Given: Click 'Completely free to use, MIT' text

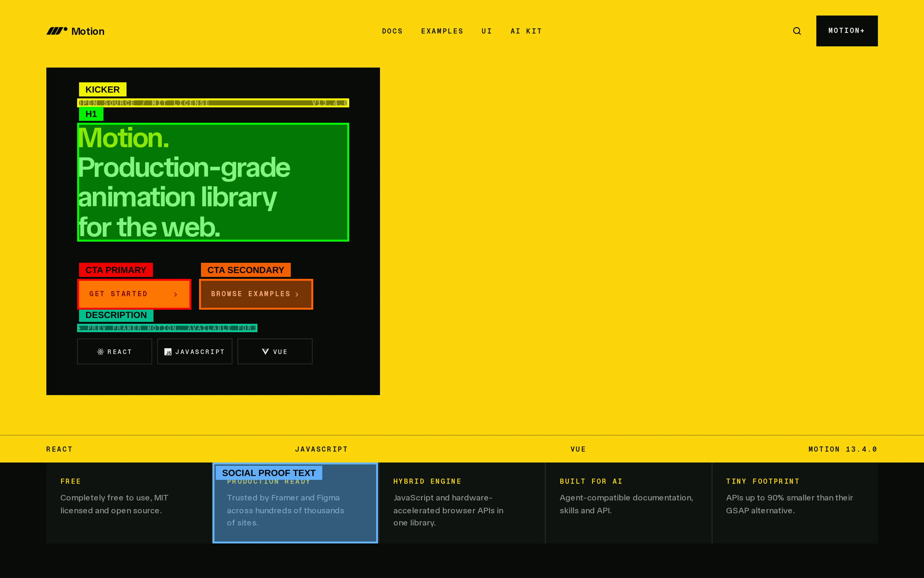Looking at the screenshot, I should (114, 498).
